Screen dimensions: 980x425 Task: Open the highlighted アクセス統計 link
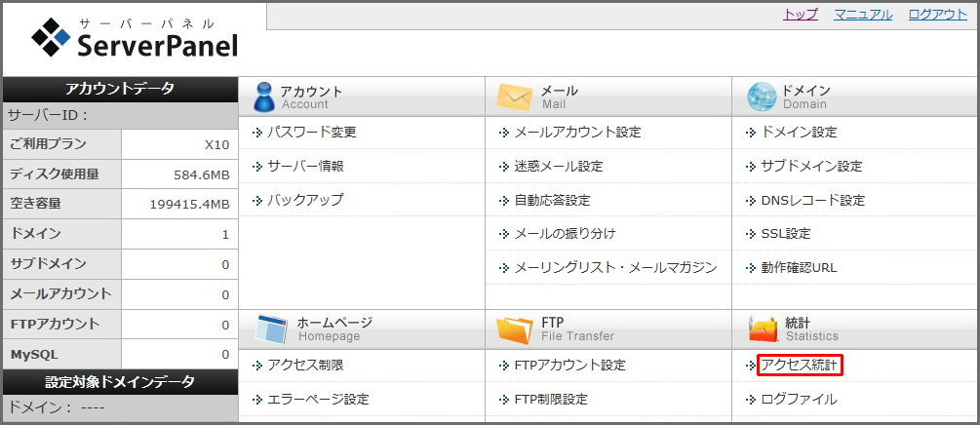[800, 366]
